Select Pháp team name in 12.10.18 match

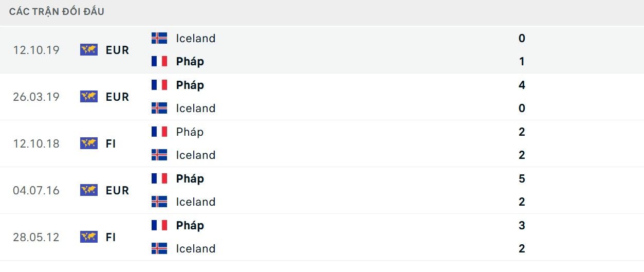tap(190, 132)
